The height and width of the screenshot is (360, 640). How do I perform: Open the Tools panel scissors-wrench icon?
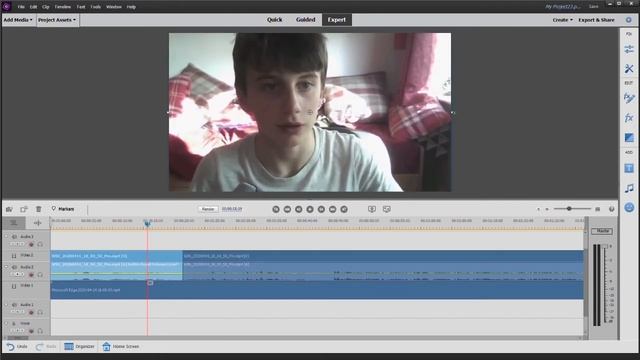pos(629,69)
